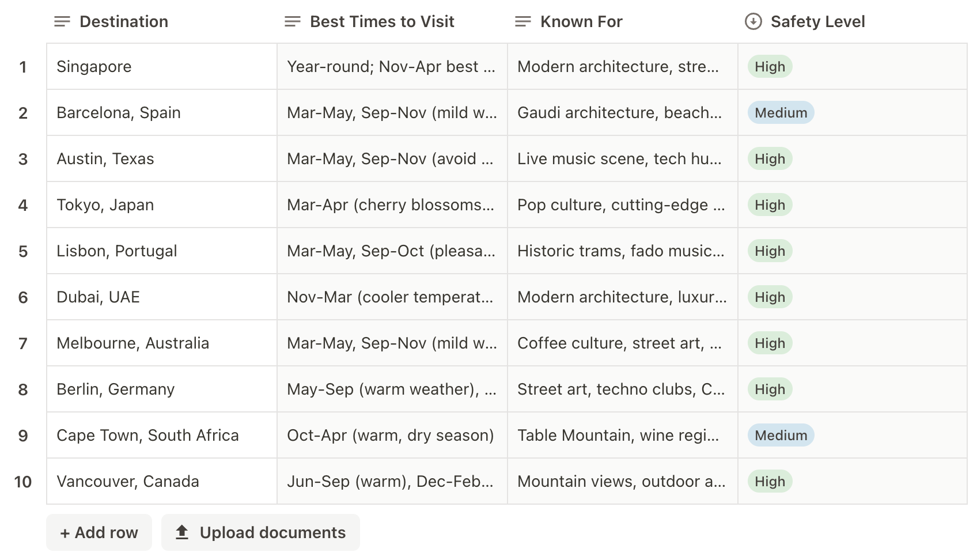Viewport: 977px width, 560px height.
Task: Click Berlin's High safety tag
Action: [770, 389]
